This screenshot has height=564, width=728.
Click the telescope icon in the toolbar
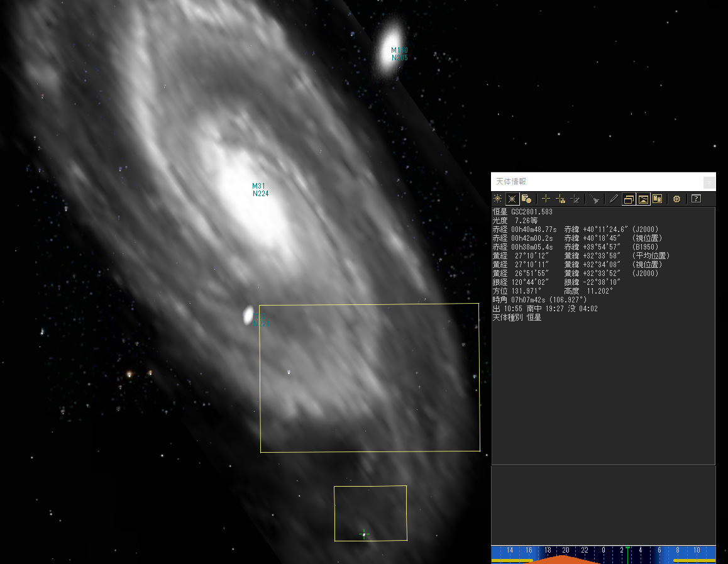coord(594,199)
